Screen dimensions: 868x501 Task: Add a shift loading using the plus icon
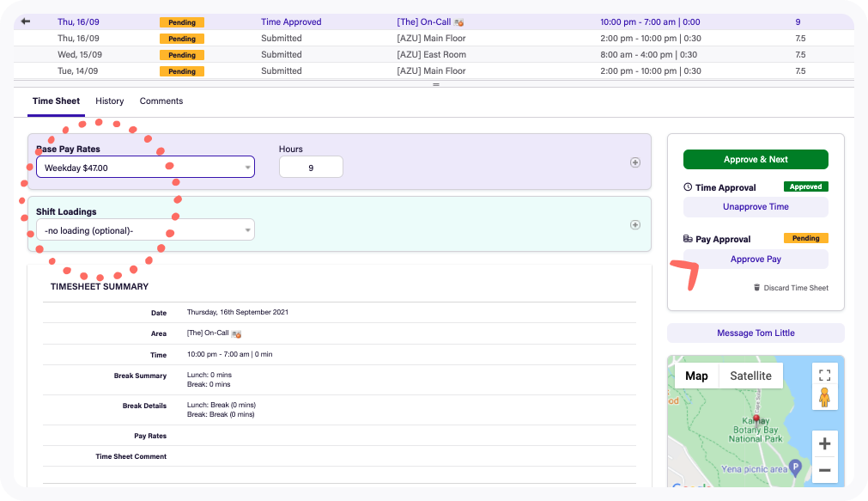click(635, 224)
